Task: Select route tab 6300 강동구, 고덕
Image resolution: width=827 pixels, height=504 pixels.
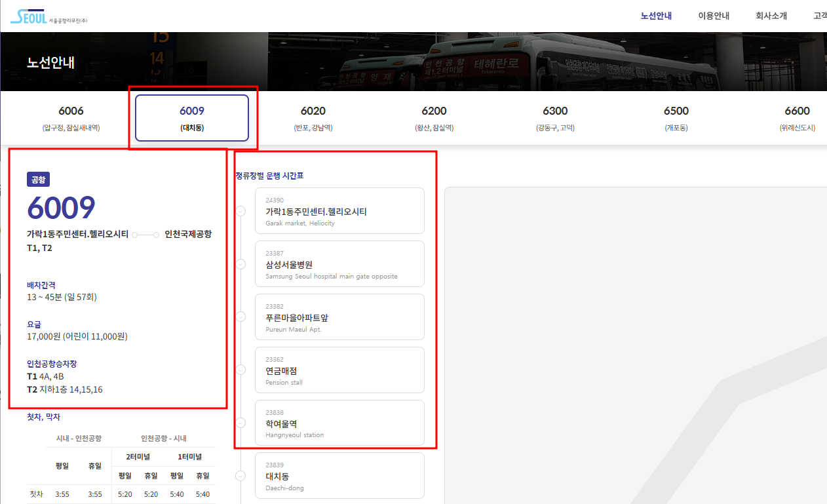Action: pos(555,118)
